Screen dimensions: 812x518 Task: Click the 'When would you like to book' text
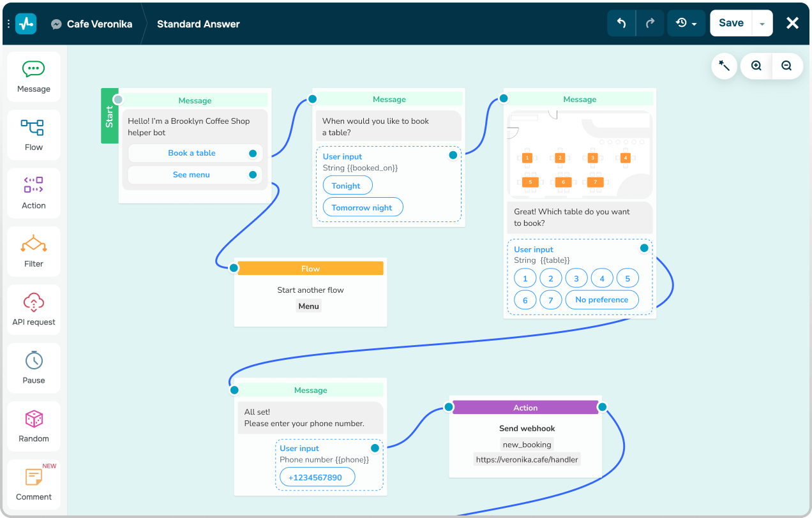pyautogui.click(x=375, y=121)
